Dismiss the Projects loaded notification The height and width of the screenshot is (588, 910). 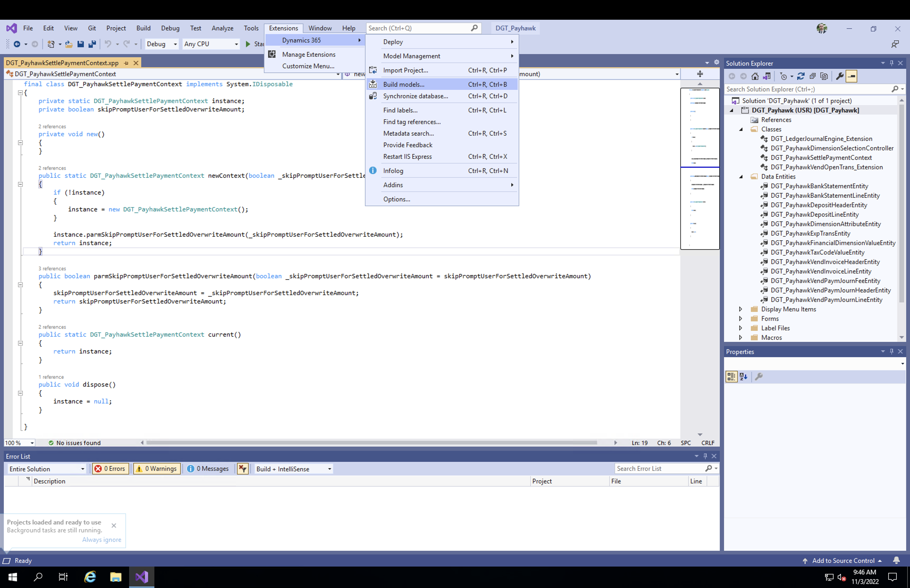pos(114,526)
